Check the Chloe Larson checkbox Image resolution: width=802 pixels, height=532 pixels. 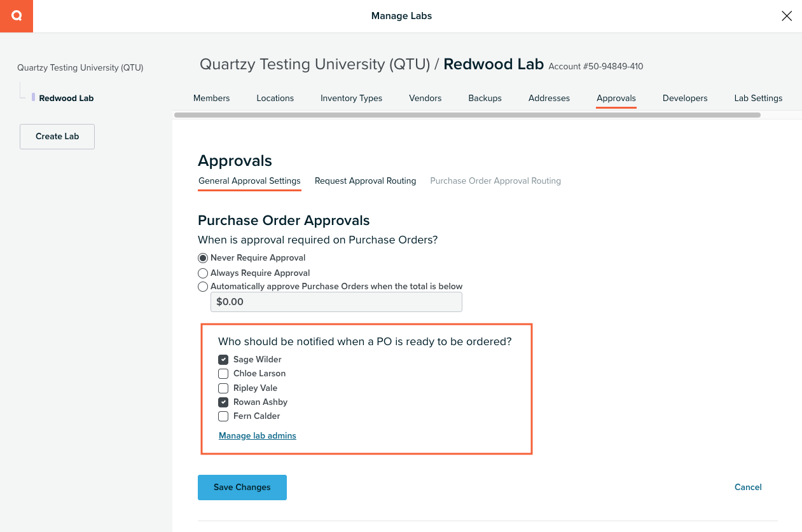[x=223, y=374]
